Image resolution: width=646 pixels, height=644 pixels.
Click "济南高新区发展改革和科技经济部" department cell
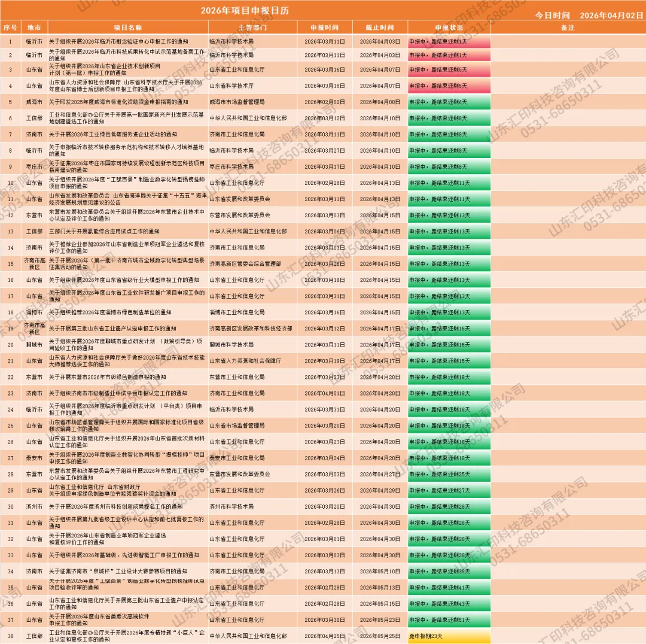[x=251, y=329]
